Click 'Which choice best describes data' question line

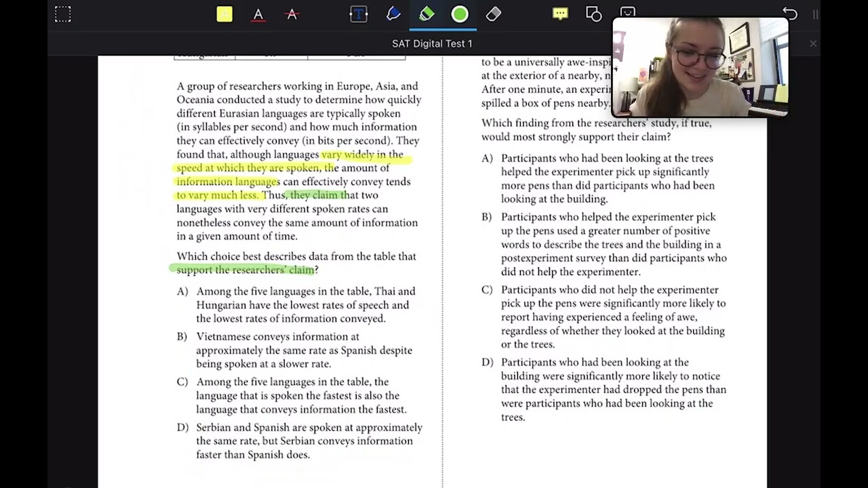[x=296, y=256]
